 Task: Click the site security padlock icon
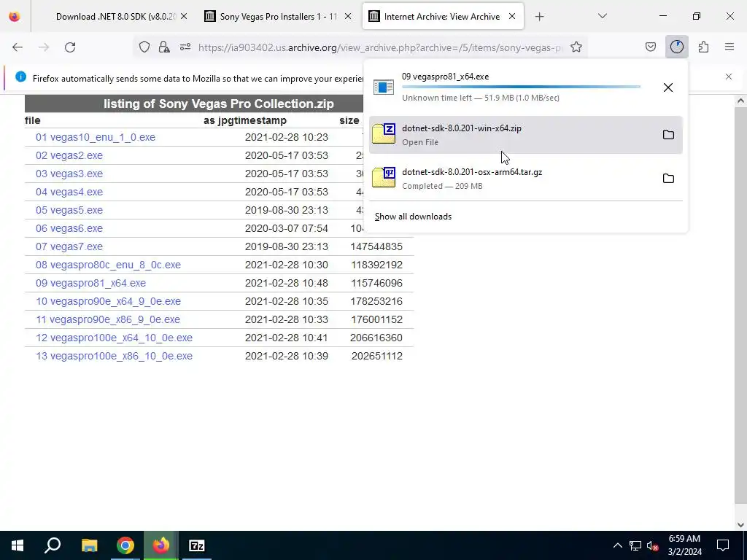pyautogui.click(x=164, y=47)
